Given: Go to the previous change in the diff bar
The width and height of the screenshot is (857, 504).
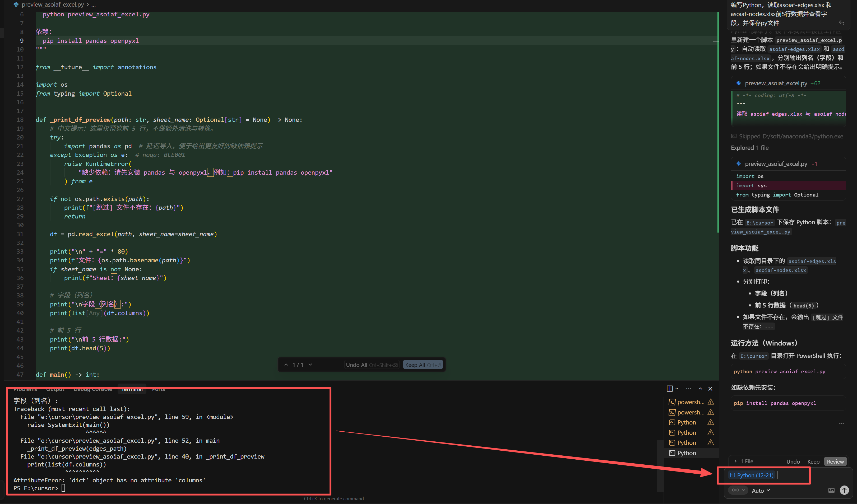Looking at the screenshot, I should 286,365.
